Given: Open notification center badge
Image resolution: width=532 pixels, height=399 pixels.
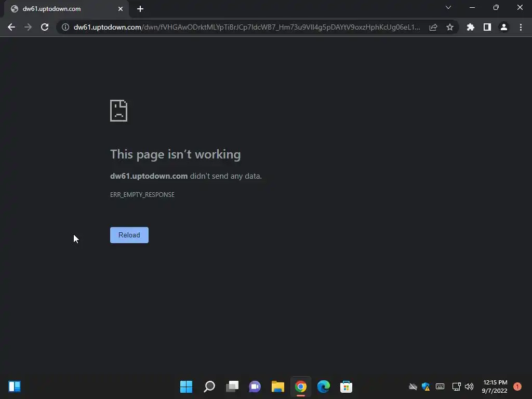Looking at the screenshot, I should 517,387.
